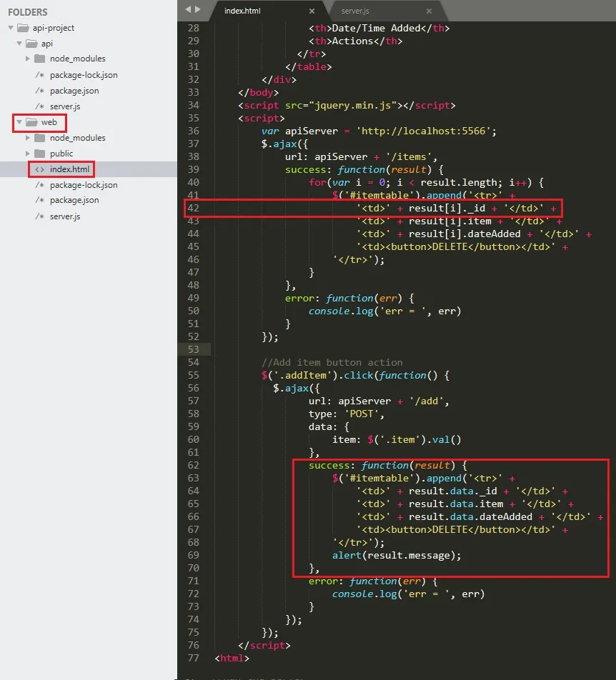Click file icon of web server.js
The width and height of the screenshot is (616, 680).
click(40, 216)
